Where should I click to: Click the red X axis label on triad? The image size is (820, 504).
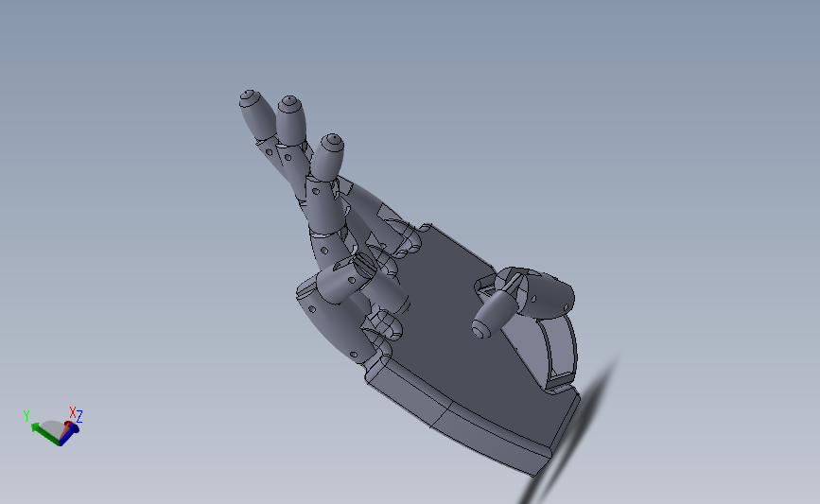tap(73, 412)
